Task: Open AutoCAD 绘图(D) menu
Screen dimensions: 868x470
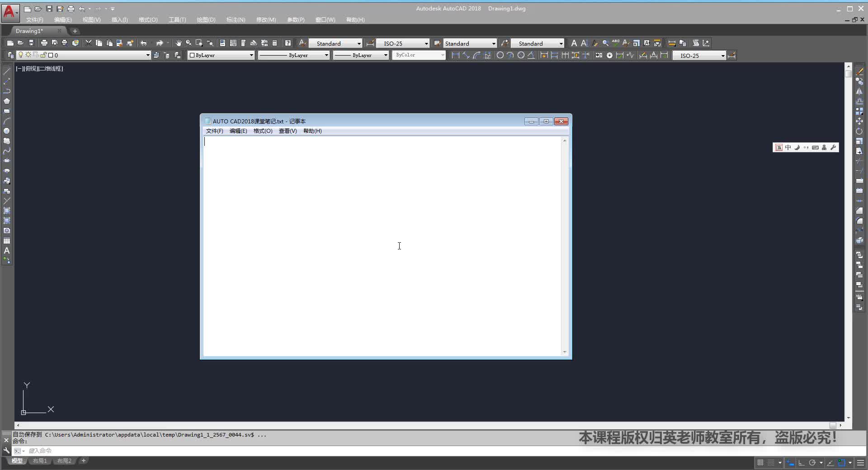Action: pyautogui.click(x=206, y=20)
